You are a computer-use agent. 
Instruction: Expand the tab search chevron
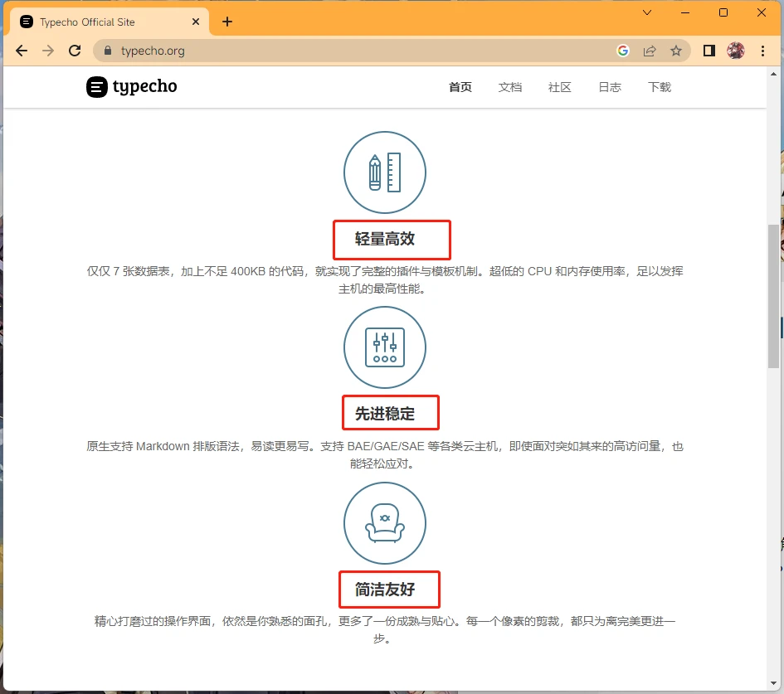click(x=647, y=12)
